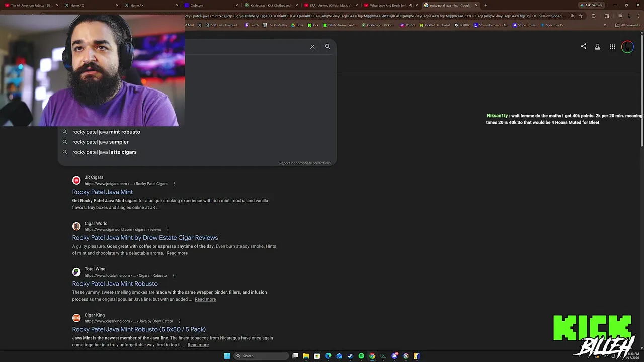Click the zoom magnifier icon in address bar

click(572, 16)
